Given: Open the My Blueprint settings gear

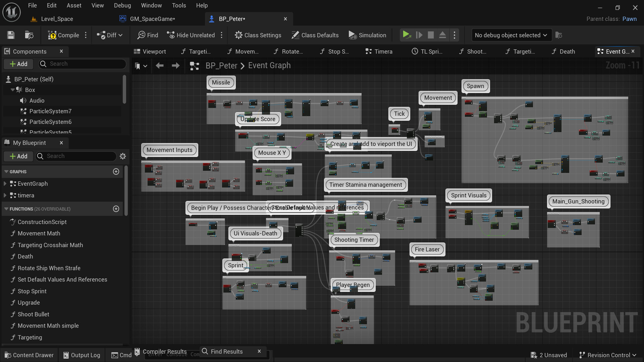Looking at the screenshot, I should (x=122, y=156).
